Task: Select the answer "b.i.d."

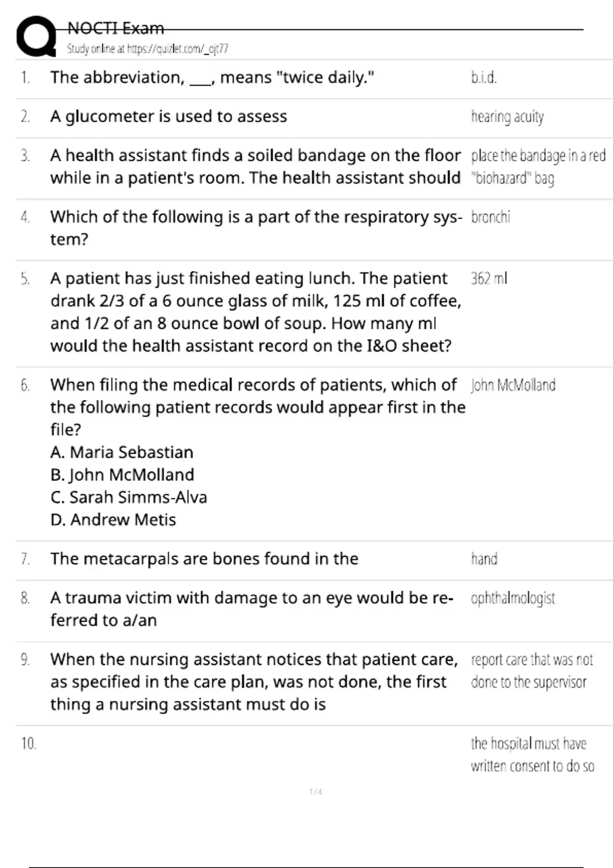Action: pos(484,78)
